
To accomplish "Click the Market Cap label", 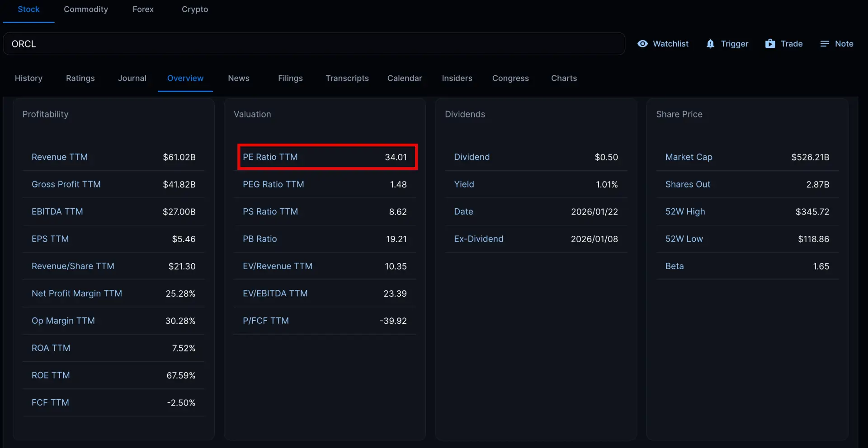I will tap(689, 157).
